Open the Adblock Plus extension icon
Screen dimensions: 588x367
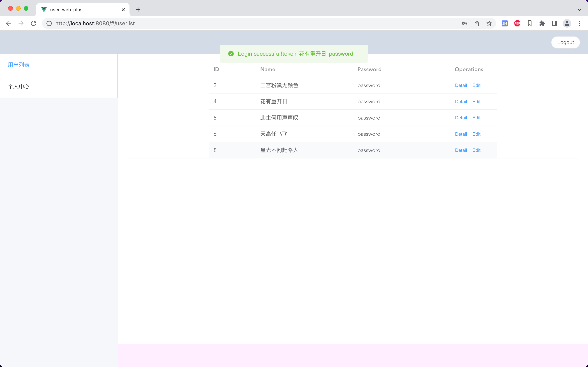(517, 23)
